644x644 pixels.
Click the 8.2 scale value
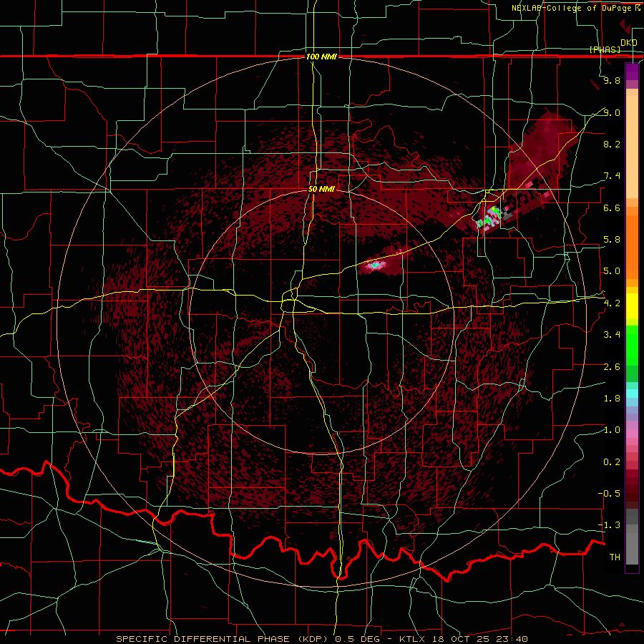612,144
